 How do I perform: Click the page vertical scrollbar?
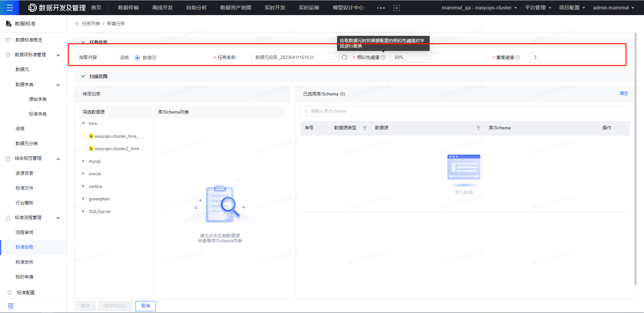tap(635, 159)
